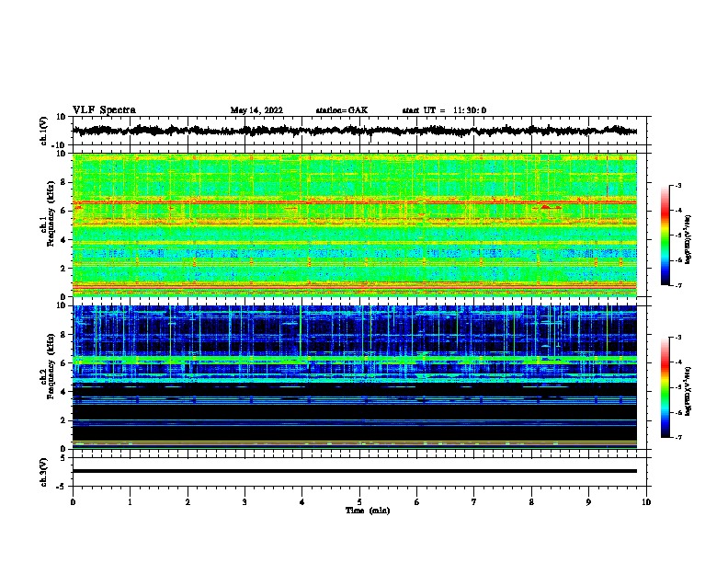
Task: Select the "ch.1(V)" waveform axis label
Action: click(x=44, y=131)
